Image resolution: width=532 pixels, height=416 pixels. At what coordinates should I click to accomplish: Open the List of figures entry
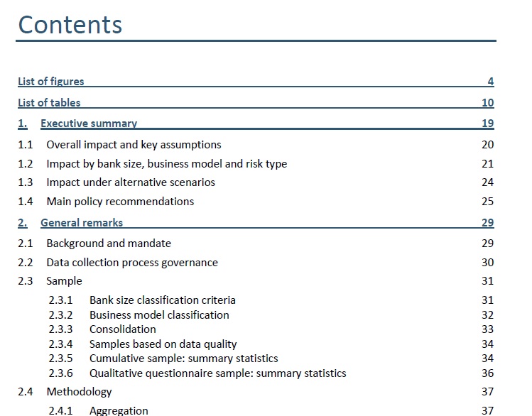51,82
